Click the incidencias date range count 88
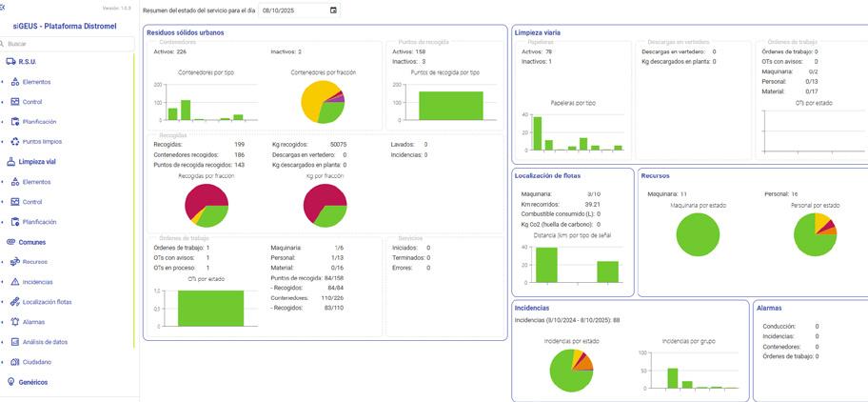This screenshot has width=868, height=402. tap(616, 320)
